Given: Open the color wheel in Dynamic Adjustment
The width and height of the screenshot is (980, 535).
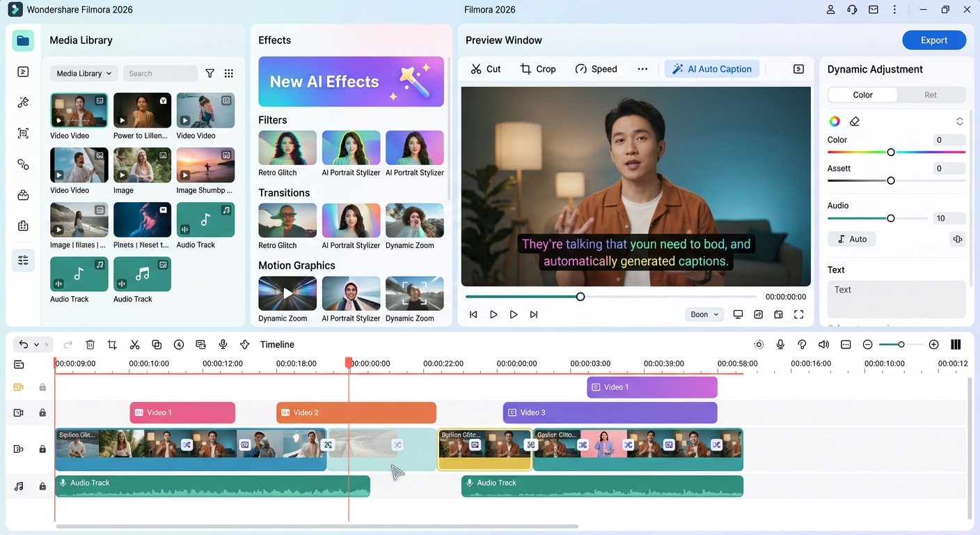Looking at the screenshot, I should tap(834, 121).
